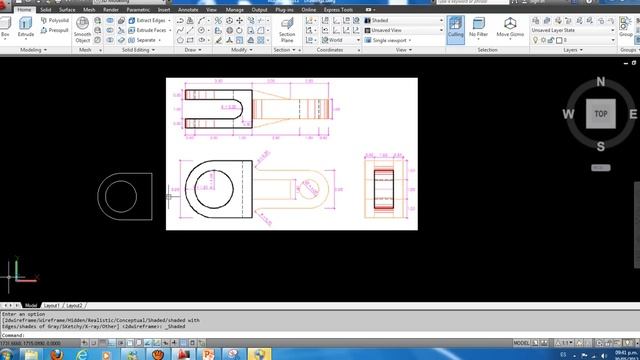640x360 pixels.
Task: Switch to the Layout2 tab
Action: (74, 305)
